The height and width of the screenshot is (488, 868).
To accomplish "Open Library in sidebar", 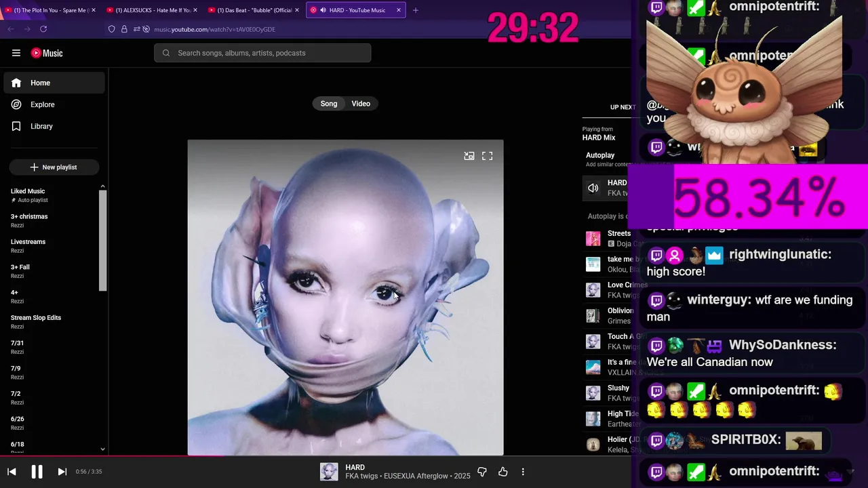I will click(54, 126).
